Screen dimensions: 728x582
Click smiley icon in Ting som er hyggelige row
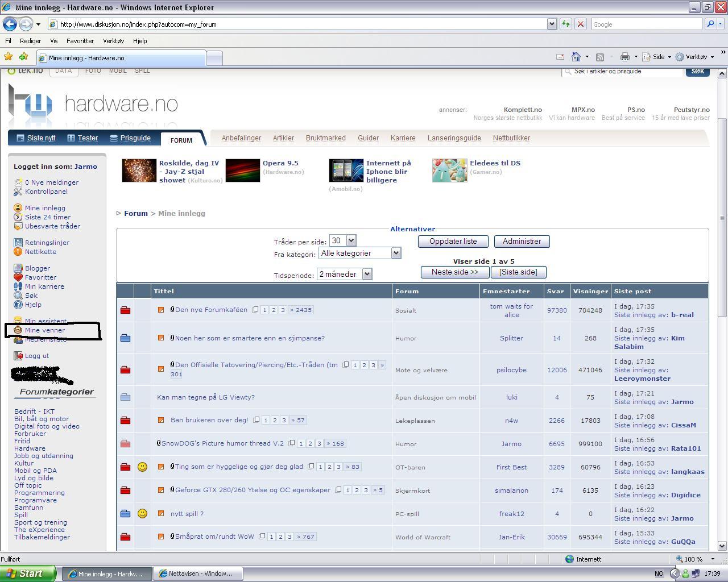coord(142,467)
